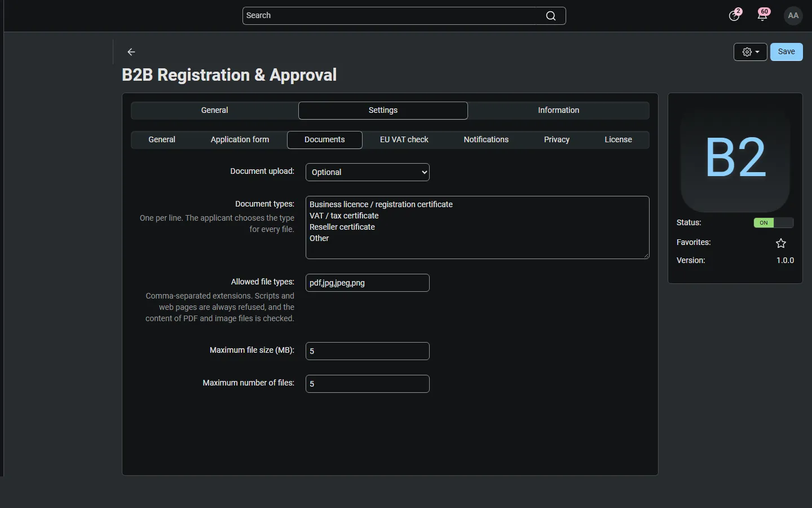Go to the Notifications sub-tab

486,140
